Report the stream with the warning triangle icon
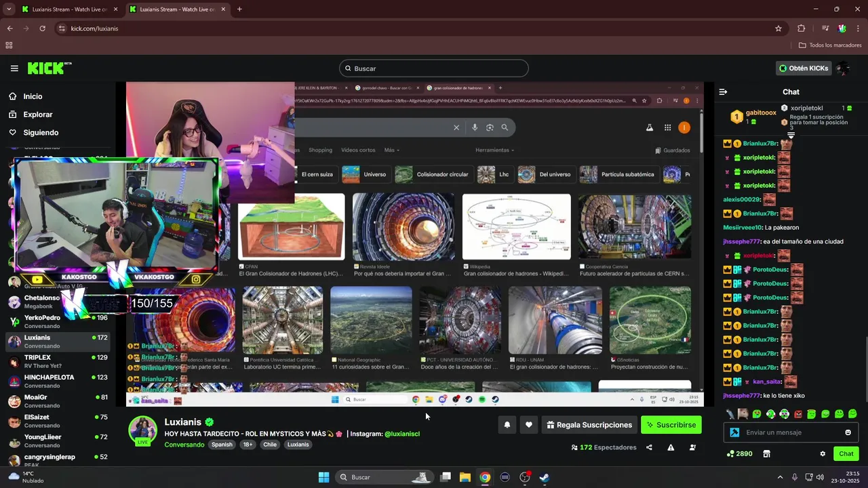The width and height of the screenshot is (868, 488). pyautogui.click(x=671, y=447)
